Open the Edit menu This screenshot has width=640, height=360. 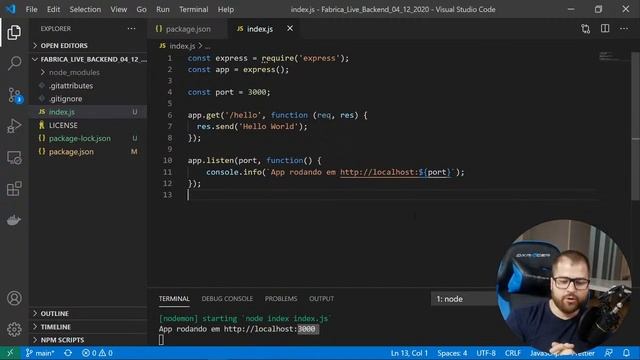point(53,9)
